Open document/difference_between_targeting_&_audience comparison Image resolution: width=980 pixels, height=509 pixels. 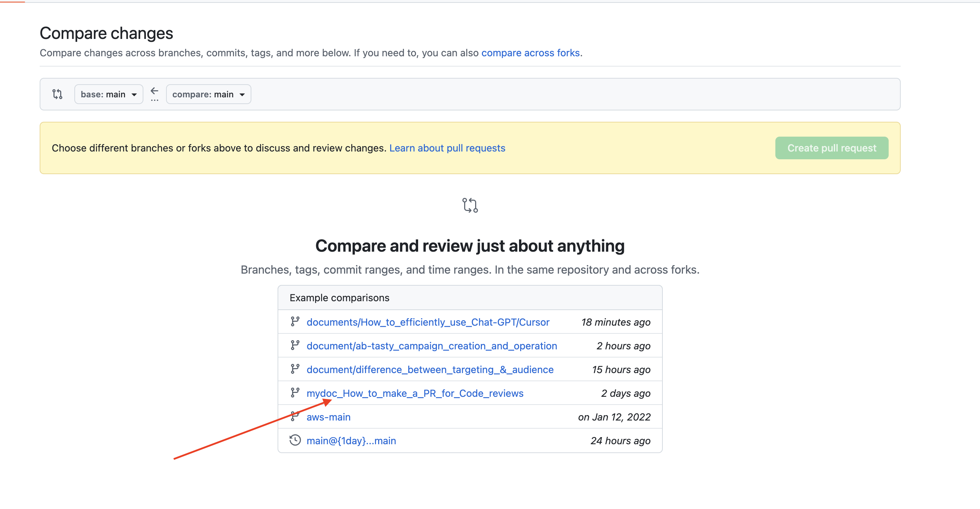coord(430,370)
